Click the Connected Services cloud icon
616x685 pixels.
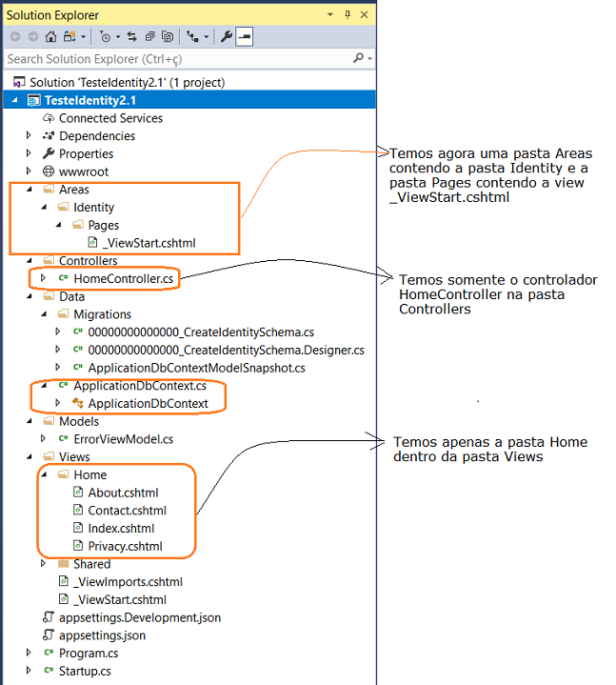49,118
